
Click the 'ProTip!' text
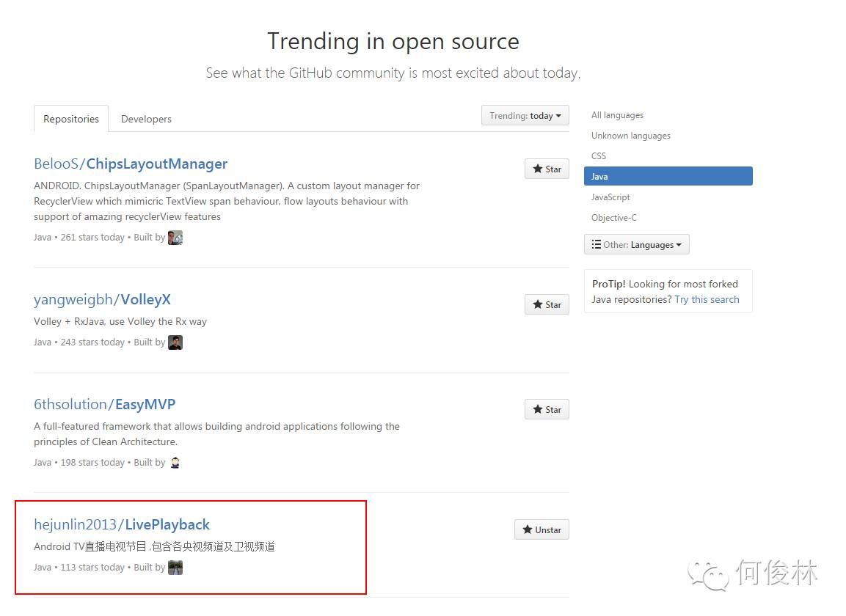(608, 284)
